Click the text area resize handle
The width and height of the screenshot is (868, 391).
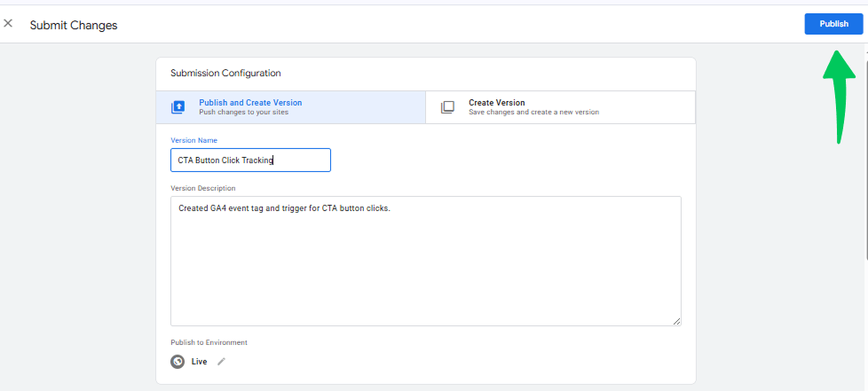pos(676,321)
